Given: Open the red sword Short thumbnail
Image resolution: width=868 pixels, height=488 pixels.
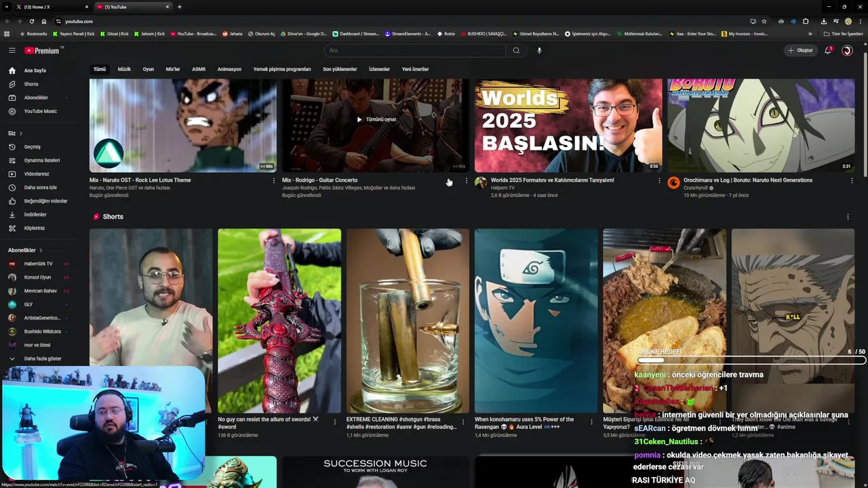Looking at the screenshot, I should click(279, 321).
